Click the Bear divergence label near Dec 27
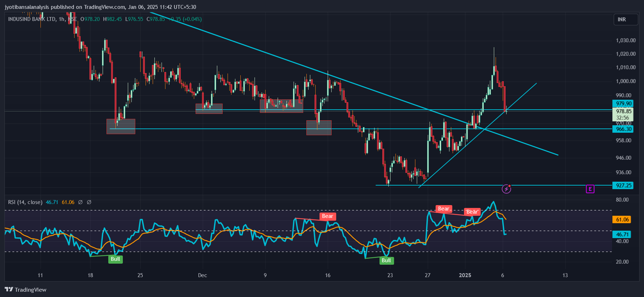Image resolution: width=644 pixels, height=297 pixels. click(443, 209)
